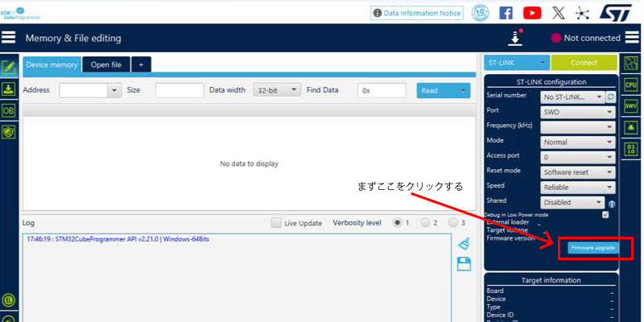644x322 pixels.
Task: Switch to the Open file tab
Action: coord(106,65)
